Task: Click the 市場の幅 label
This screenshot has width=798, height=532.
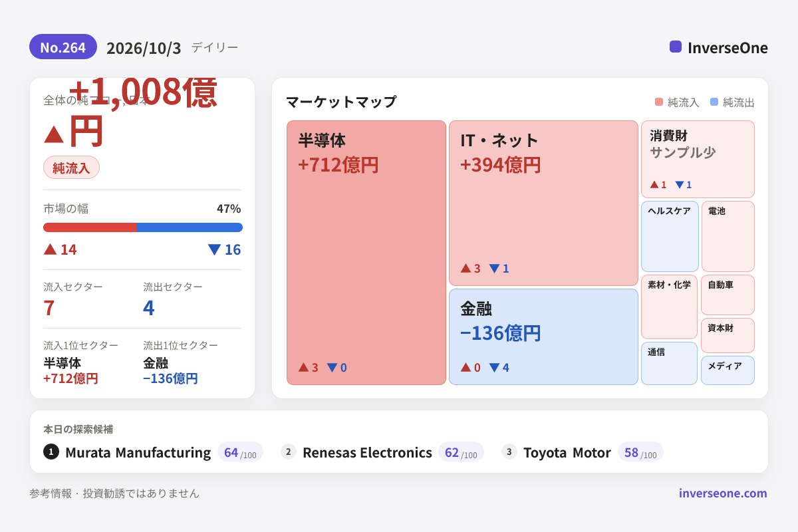Action: [x=66, y=208]
